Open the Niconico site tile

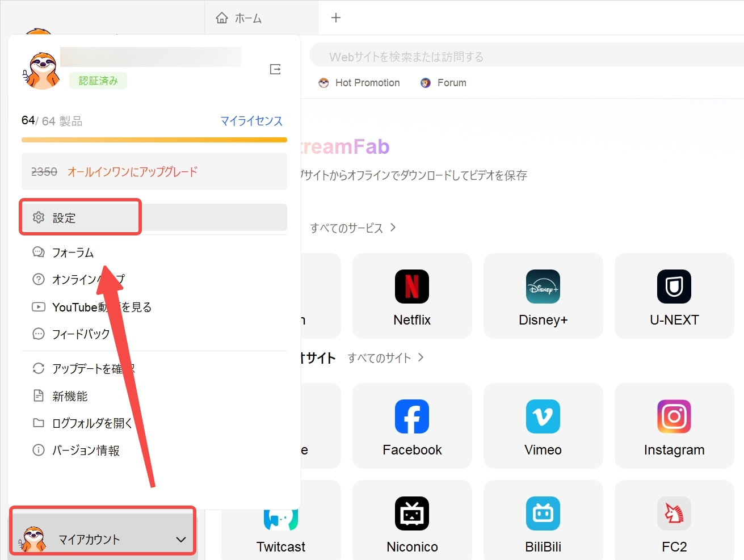click(412, 520)
